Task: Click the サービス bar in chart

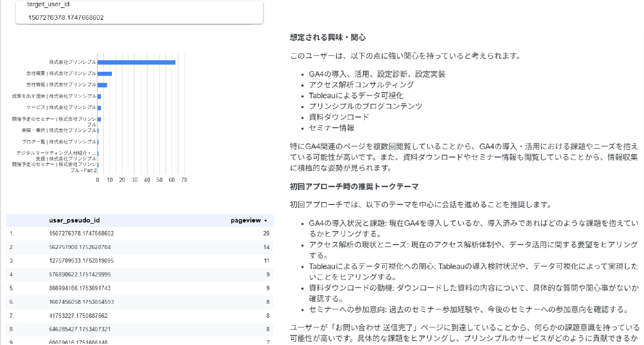Action: click(100, 107)
